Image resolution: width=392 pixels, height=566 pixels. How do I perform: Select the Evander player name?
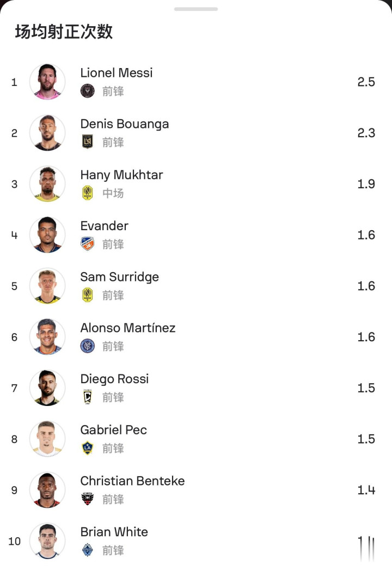tap(104, 226)
